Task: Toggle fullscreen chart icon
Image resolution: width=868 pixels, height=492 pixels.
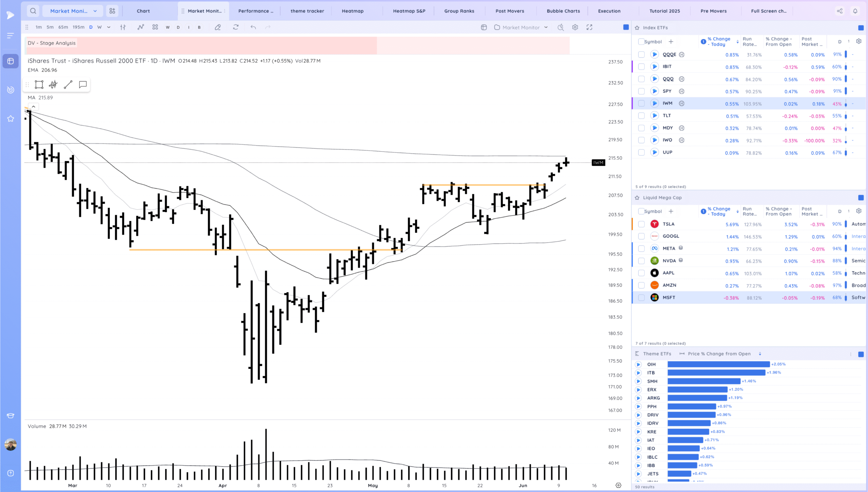Action: coord(589,27)
